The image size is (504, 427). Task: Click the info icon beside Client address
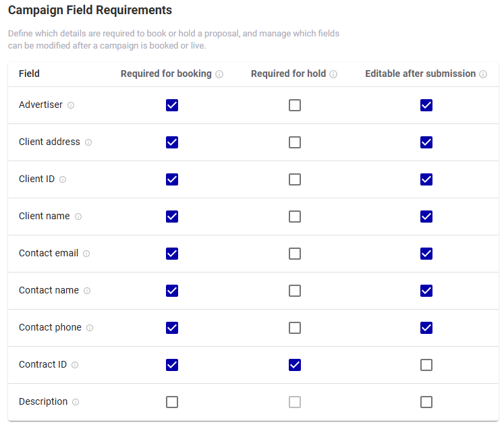click(88, 142)
